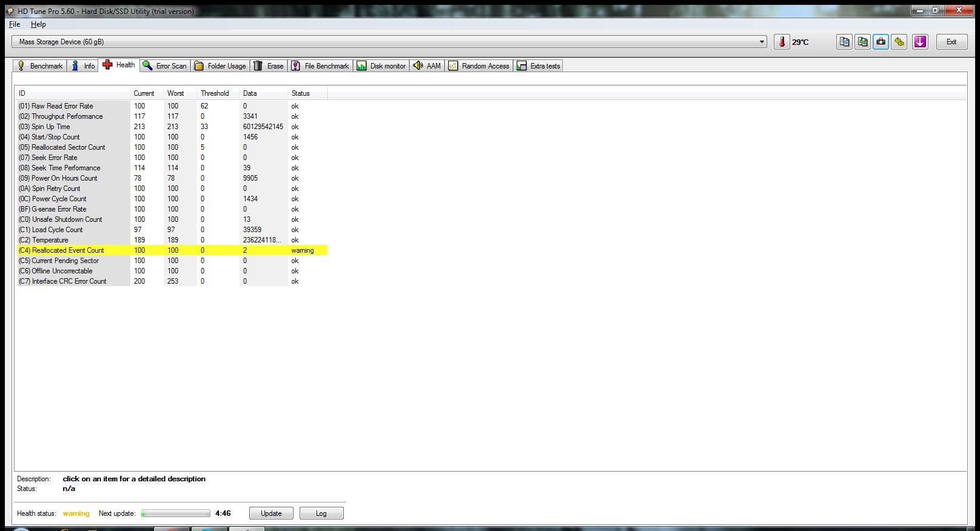Select the Raw Read Error Rate row
Screen dimensions: 980x531
click(x=172, y=106)
